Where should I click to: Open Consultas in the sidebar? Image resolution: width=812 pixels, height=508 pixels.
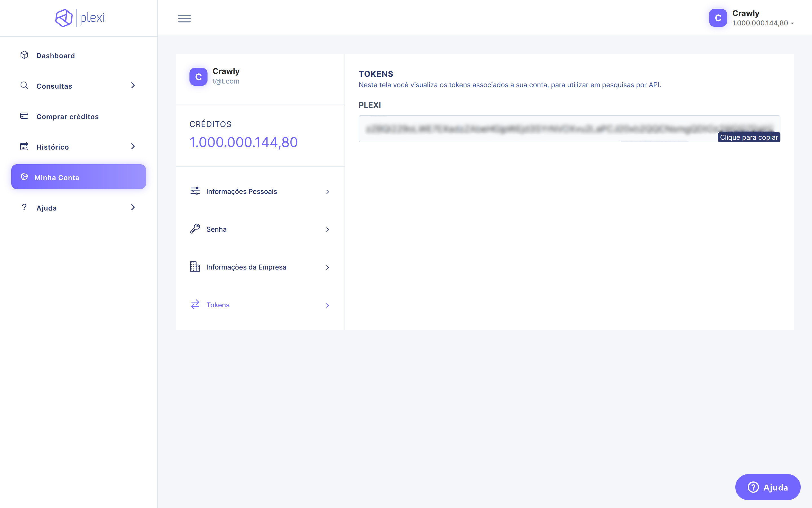pyautogui.click(x=78, y=86)
